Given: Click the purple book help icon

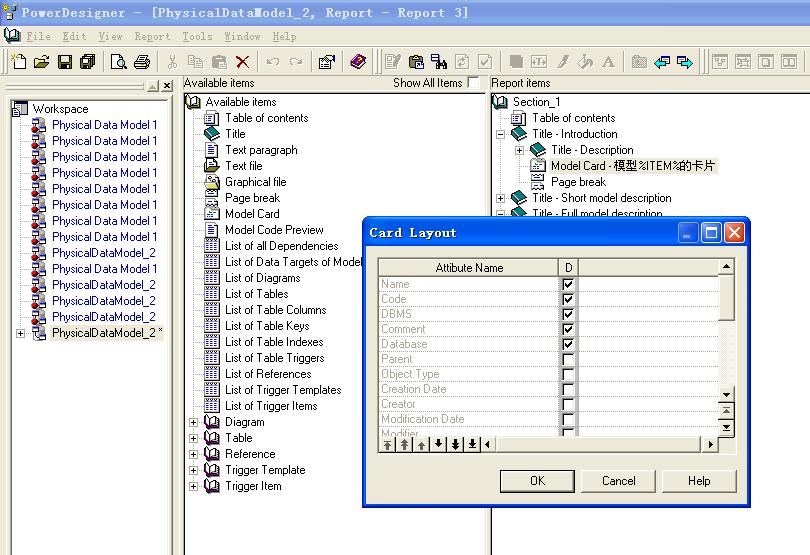Looking at the screenshot, I should point(357,62).
